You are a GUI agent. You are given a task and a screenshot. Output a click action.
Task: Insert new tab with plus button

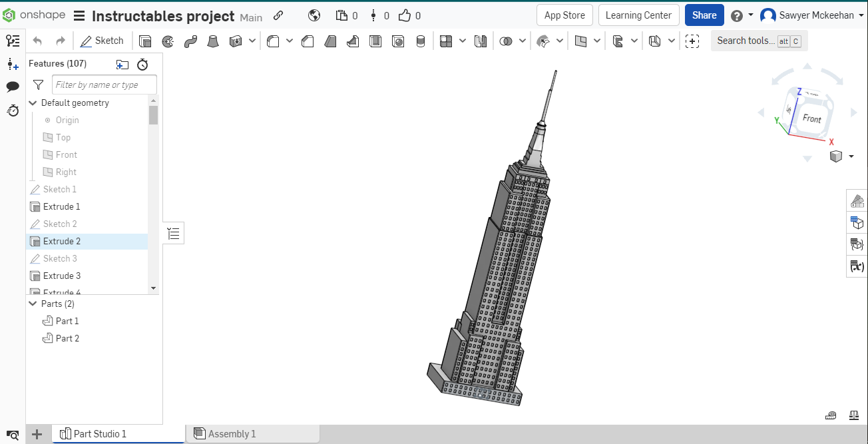pyautogui.click(x=37, y=434)
